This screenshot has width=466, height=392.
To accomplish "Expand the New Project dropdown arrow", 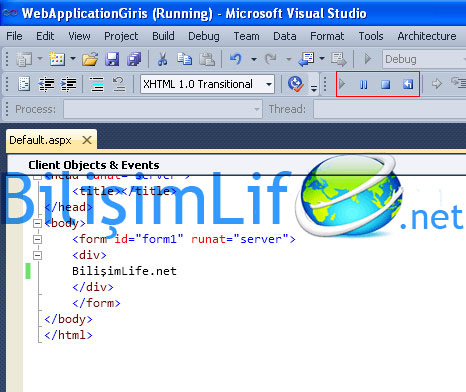I will pos(40,59).
